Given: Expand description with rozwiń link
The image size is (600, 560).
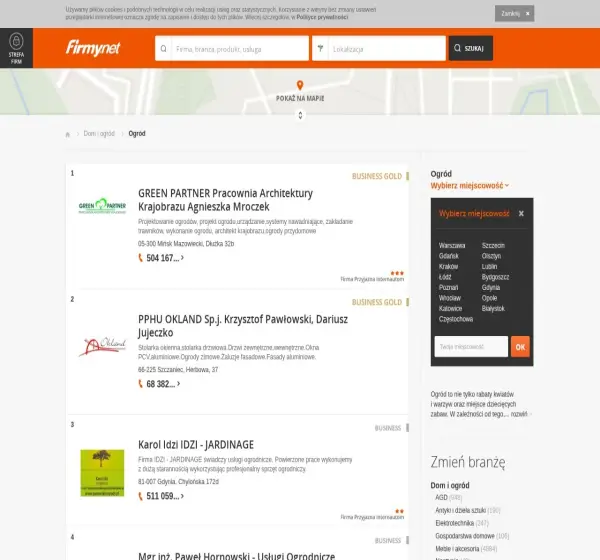Looking at the screenshot, I should [x=520, y=414].
